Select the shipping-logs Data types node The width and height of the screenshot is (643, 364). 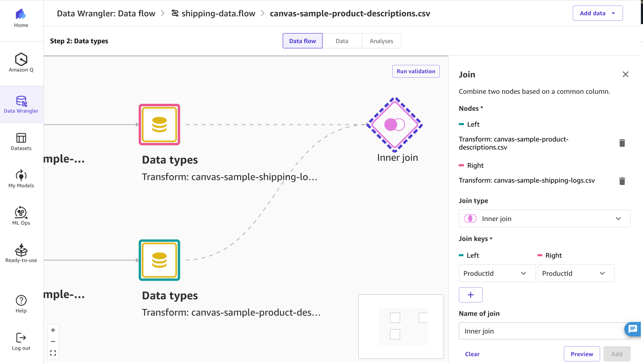pos(159,125)
